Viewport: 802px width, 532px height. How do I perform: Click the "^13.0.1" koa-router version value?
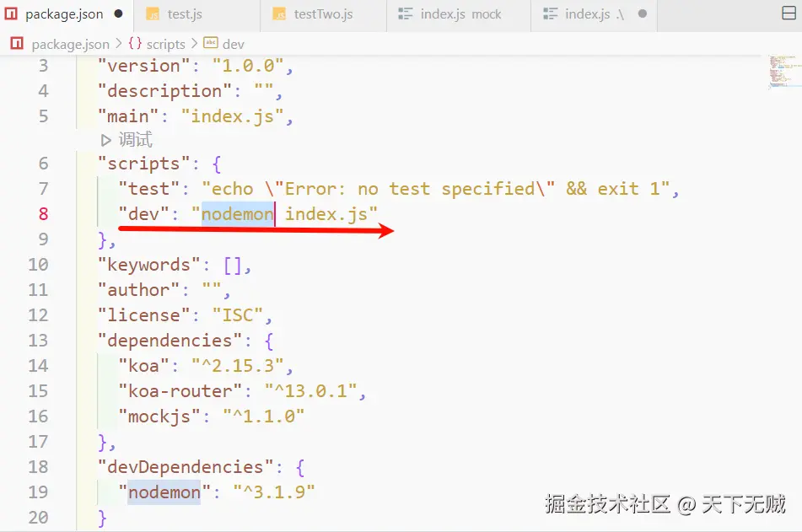coord(311,391)
